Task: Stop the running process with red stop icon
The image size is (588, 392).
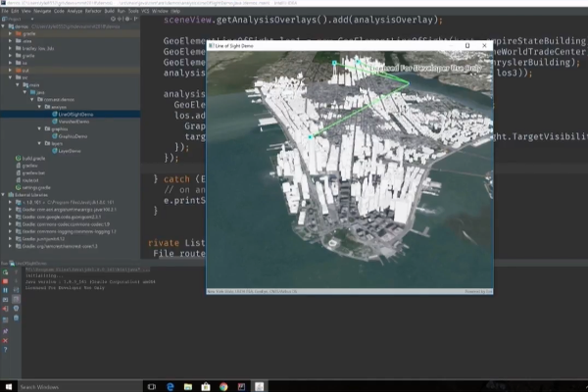Action: (5, 282)
